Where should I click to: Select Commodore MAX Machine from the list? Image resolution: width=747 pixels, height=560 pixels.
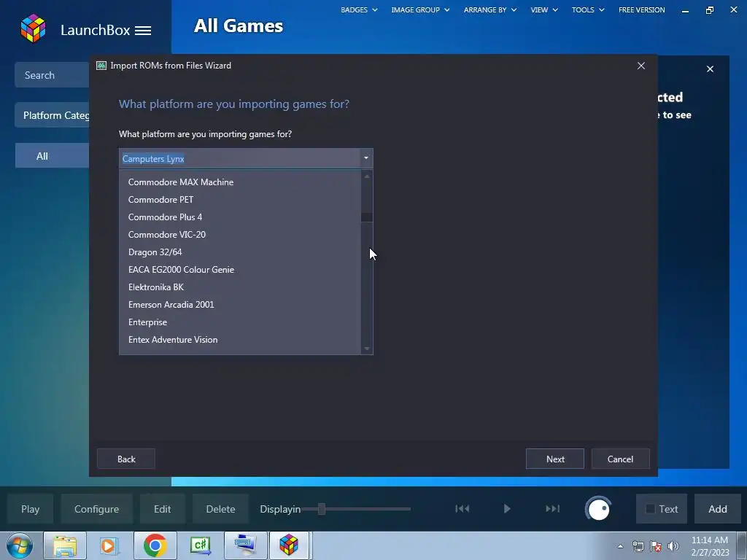pos(240,182)
